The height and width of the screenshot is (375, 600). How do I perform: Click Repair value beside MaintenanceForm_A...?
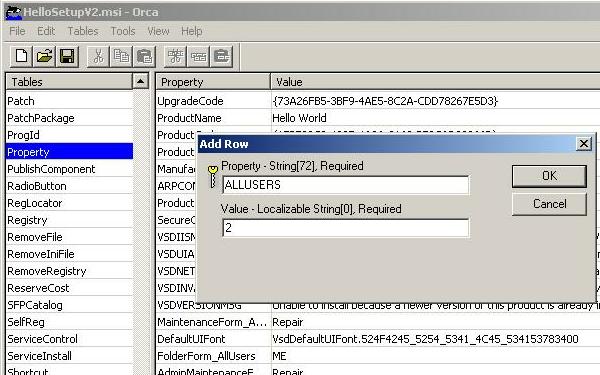pos(435,322)
